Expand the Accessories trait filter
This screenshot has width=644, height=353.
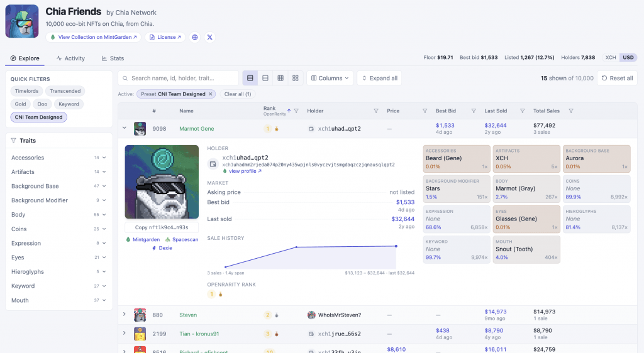[x=58, y=158]
